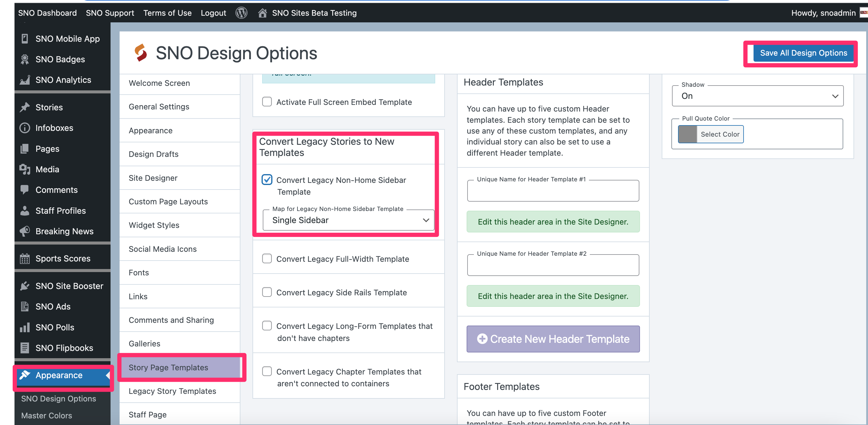The height and width of the screenshot is (425, 868).
Task: Click the Stories pushpin icon
Action: click(x=24, y=107)
